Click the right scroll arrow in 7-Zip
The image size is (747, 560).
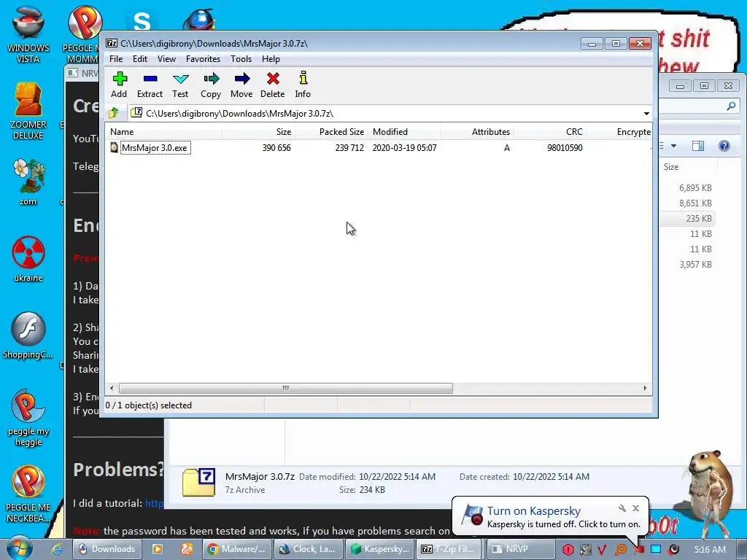click(645, 388)
